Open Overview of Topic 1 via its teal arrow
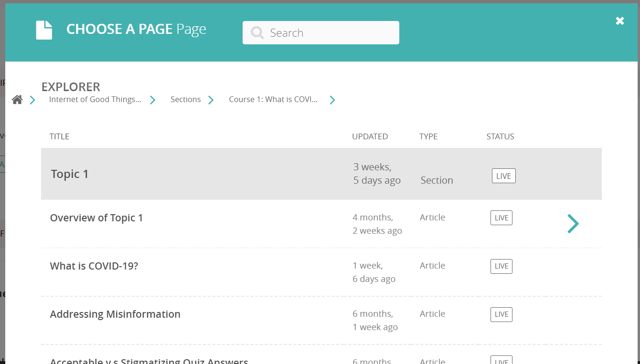 (x=573, y=223)
